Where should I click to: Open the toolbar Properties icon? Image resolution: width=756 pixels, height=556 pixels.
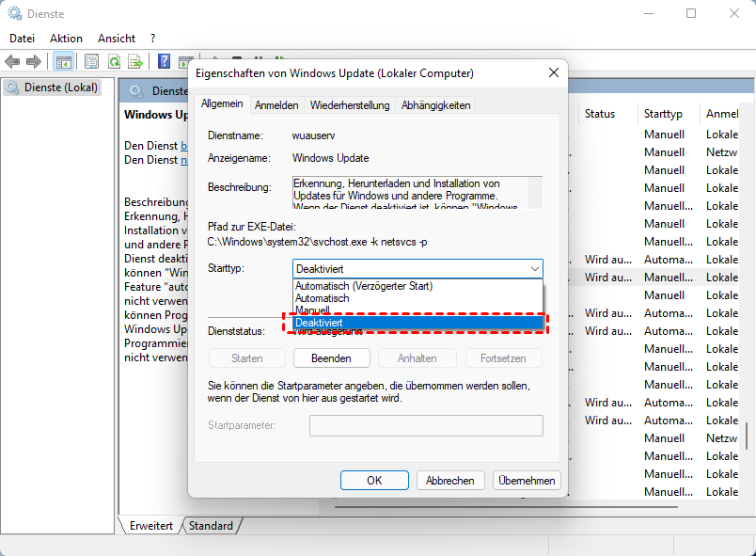coord(91,61)
